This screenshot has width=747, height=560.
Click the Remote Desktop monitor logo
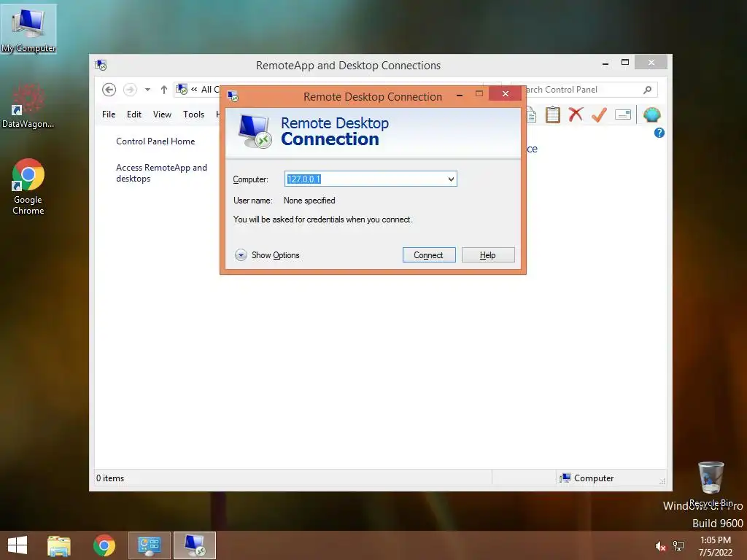(255, 131)
